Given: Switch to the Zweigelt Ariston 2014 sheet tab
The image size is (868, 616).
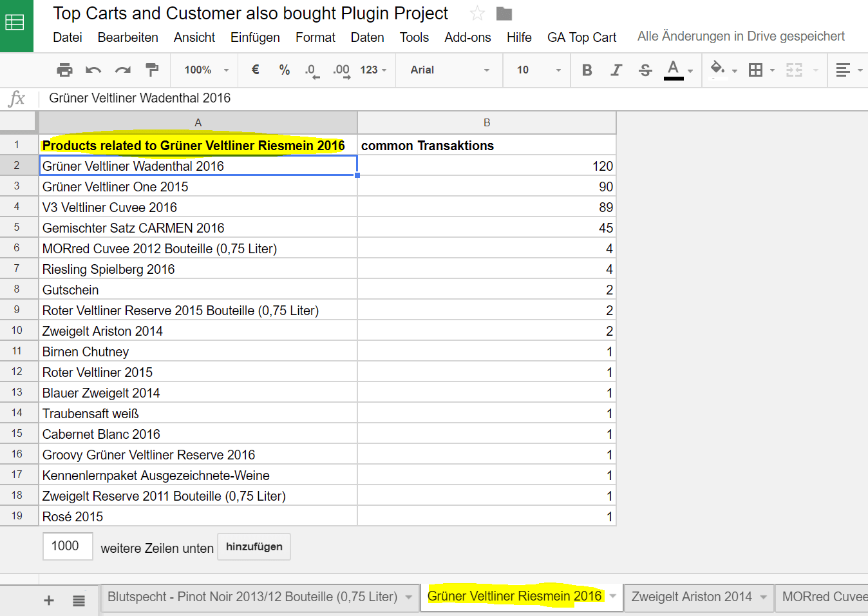Looking at the screenshot, I should point(691,597).
